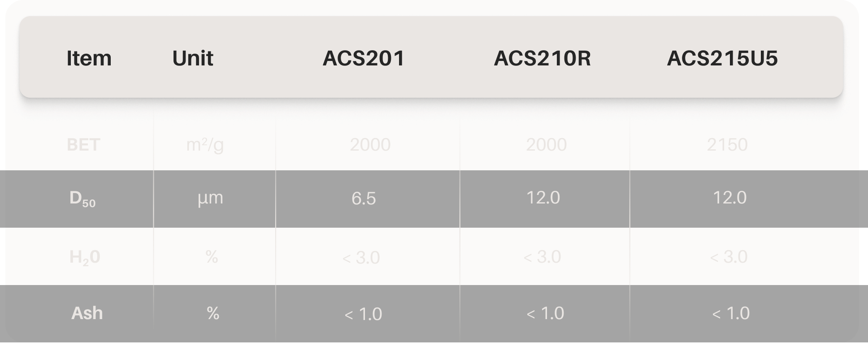This screenshot has height=346, width=868.
Task: Select the 12.0 D50 value under ACS210R
Action: [x=543, y=198]
